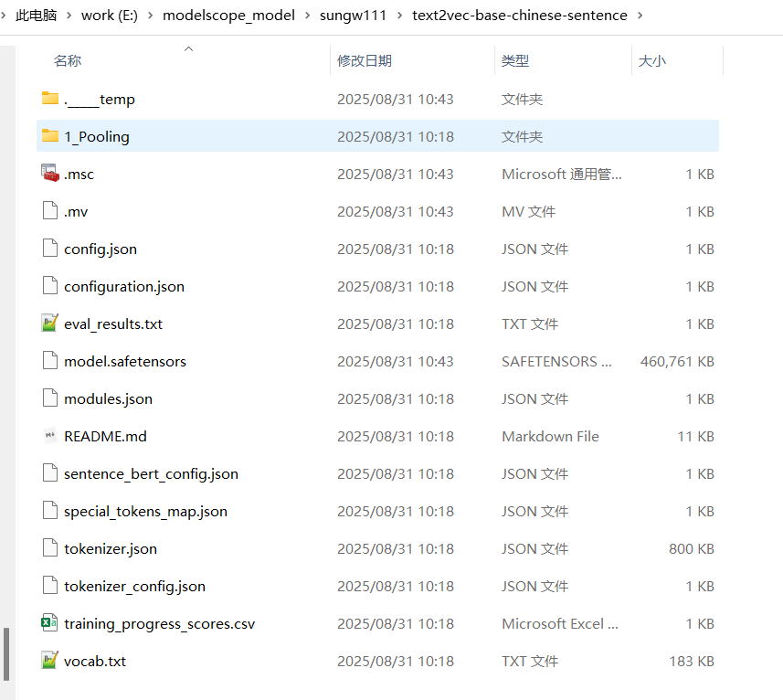The width and height of the screenshot is (783, 700).
Task: Click the .mv blank file icon
Action: (x=50, y=210)
